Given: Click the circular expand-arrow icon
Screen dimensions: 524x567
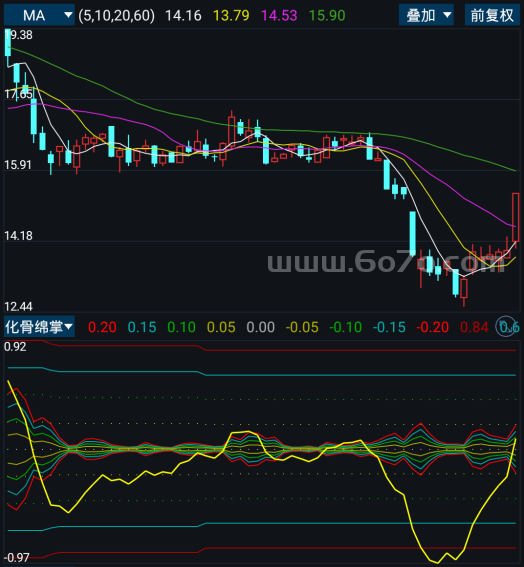Looking at the screenshot, I should (x=506, y=326).
